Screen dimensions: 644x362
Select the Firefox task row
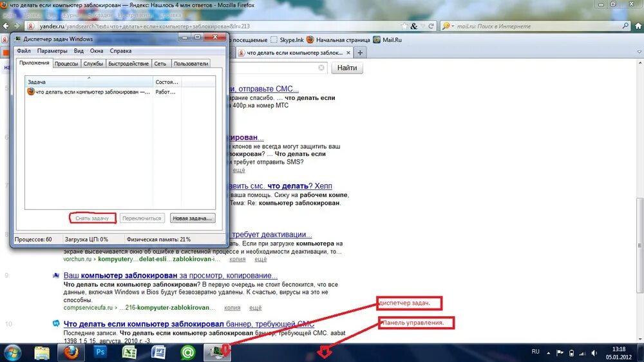[x=120, y=92]
